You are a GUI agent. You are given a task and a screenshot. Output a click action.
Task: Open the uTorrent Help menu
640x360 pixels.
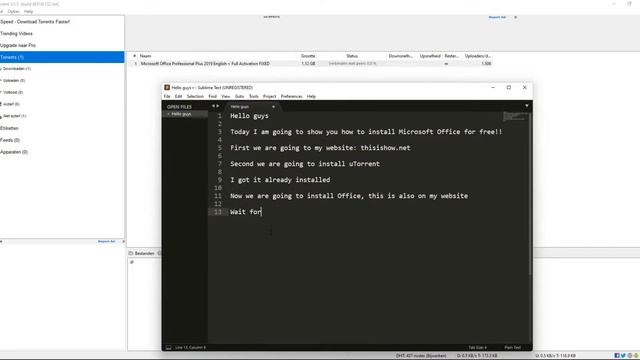tap(28, 11)
